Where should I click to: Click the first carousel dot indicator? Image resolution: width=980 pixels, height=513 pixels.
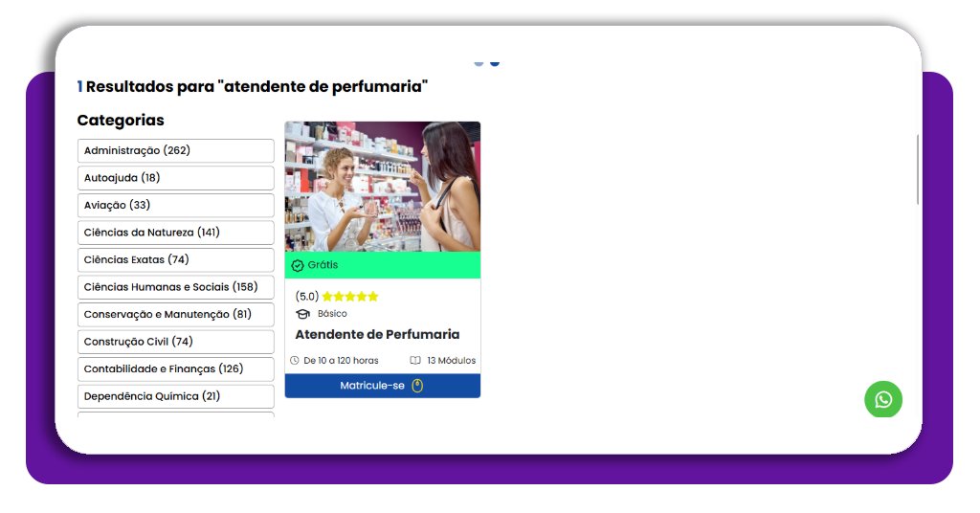tap(479, 62)
